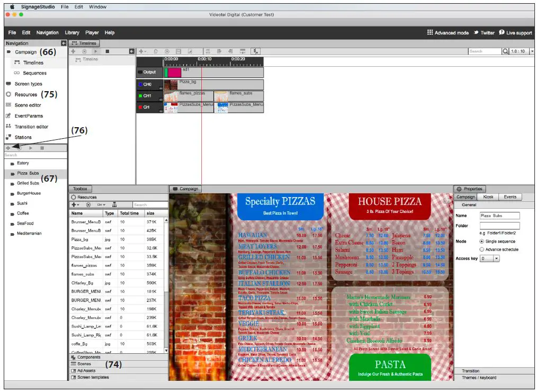The image size is (536, 392).
Task: Switch to the Kiosk properties tab
Action: [488, 197]
